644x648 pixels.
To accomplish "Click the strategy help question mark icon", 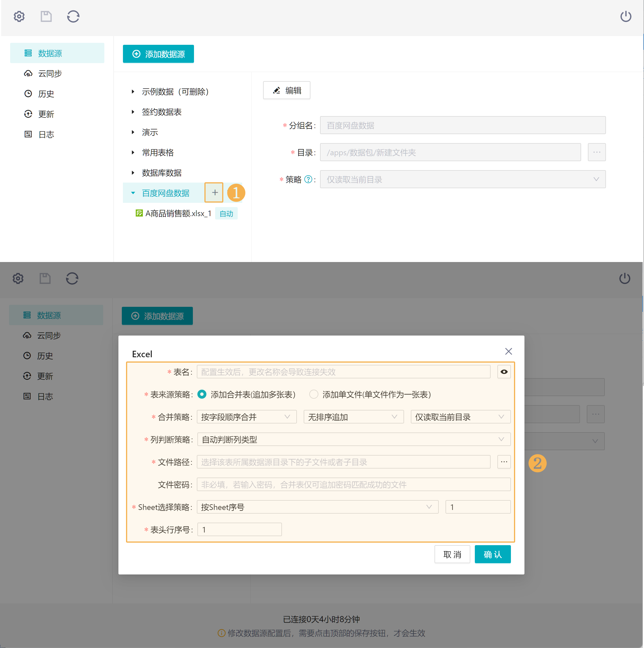I will click(x=308, y=179).
